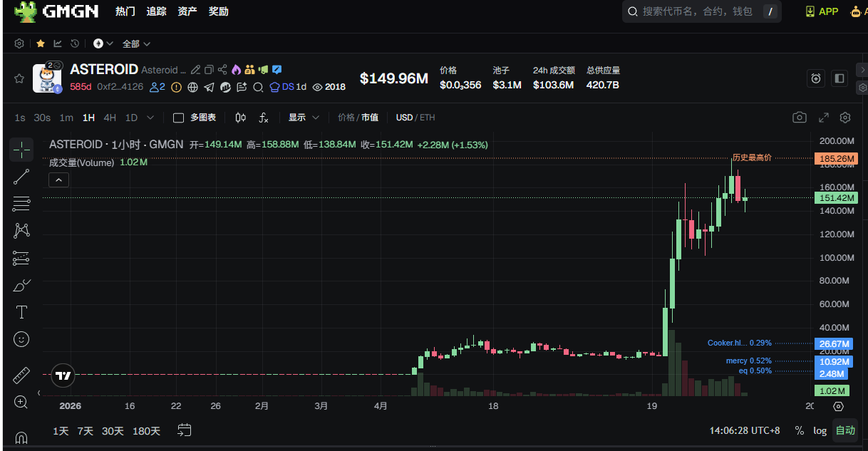The width and height of the screenshot is (868, 451).
Task: Pick the ruler measure tool
Action: coord(21,375)
